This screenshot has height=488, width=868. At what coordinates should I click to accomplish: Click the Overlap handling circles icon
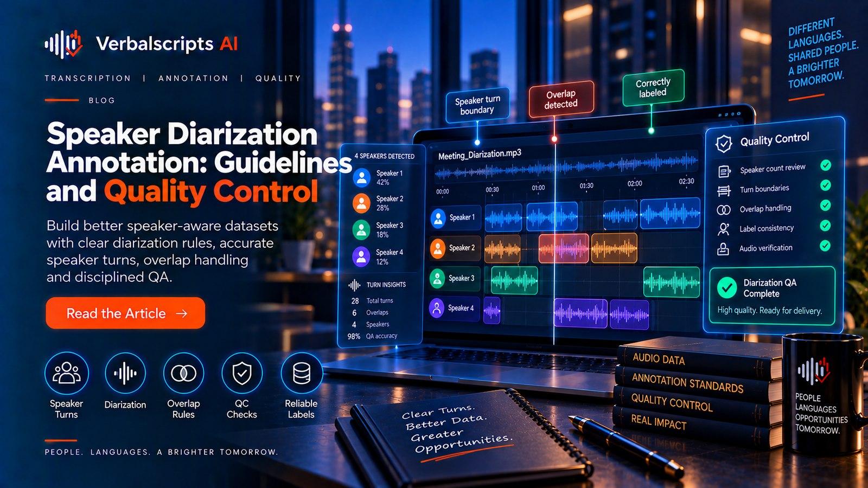coord(724,210)
